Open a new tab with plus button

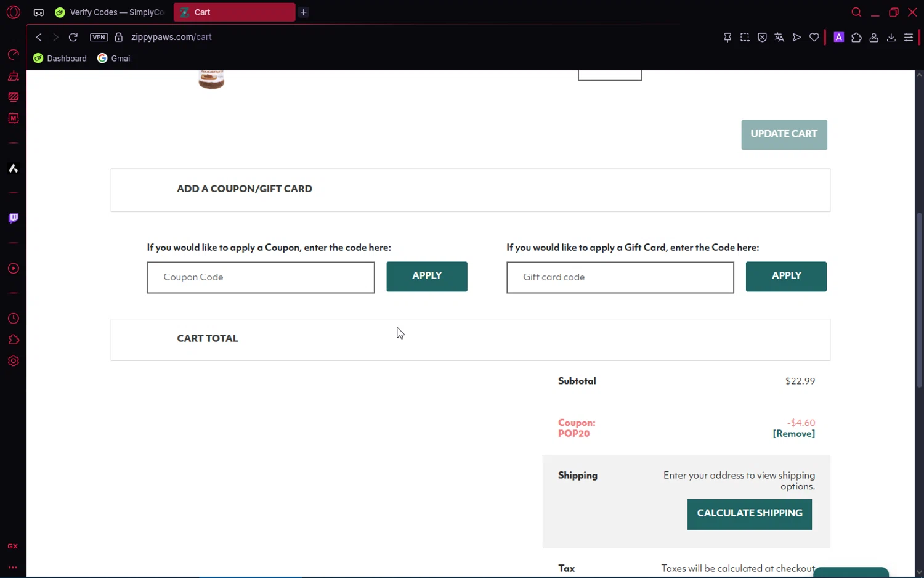304,12
